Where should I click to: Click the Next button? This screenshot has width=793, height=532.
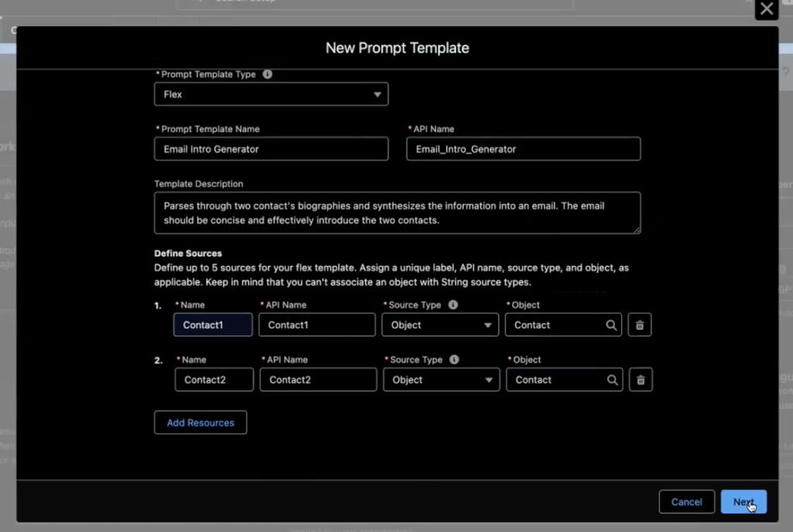coord(743,502)
